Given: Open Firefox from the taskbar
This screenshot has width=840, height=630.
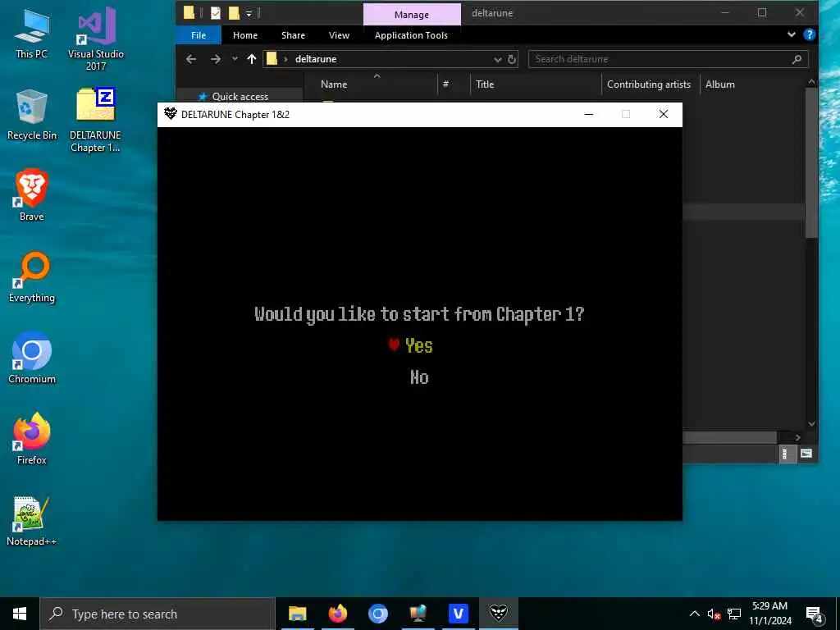Looking at the screenshot, I should (337, 614).
